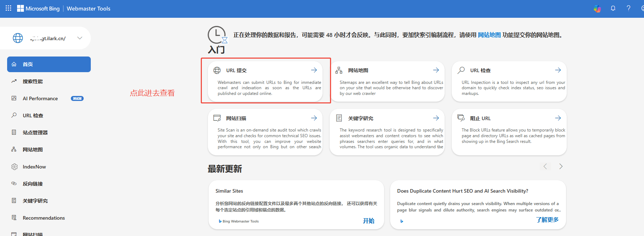The width and height of the screenshot is (644, 236).
Task: Click the chain link icon for 反向链接
Action: [14, 184]
